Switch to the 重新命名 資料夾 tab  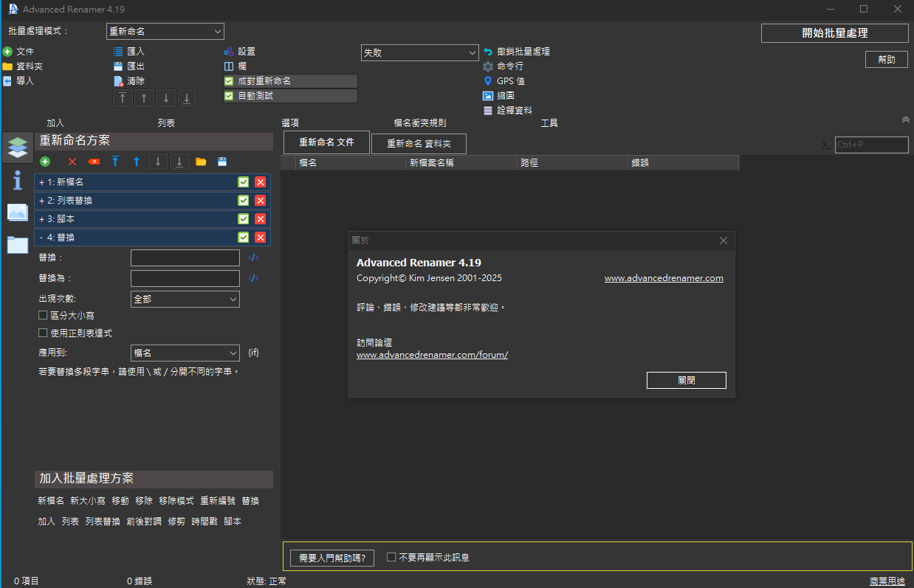[419, 144]
